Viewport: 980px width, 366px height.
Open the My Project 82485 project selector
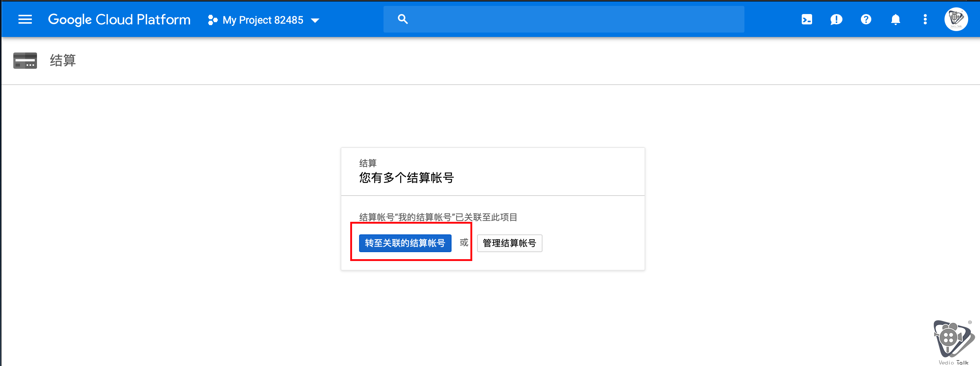click(x=263, y=20)
